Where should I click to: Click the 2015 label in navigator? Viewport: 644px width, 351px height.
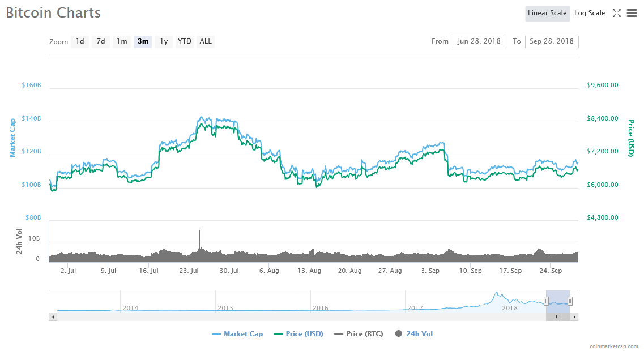point(225,308)
